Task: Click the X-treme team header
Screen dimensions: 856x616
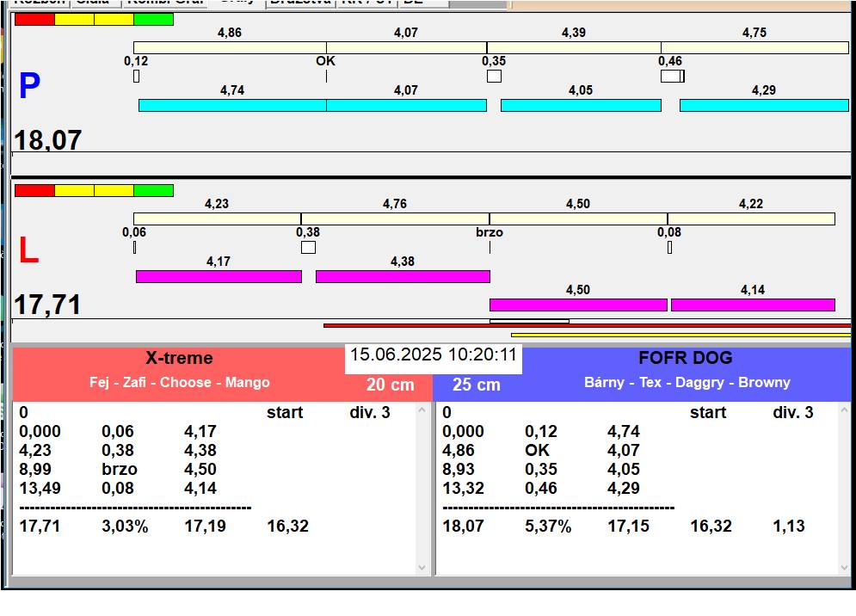Action: click(x=179, y=359)
